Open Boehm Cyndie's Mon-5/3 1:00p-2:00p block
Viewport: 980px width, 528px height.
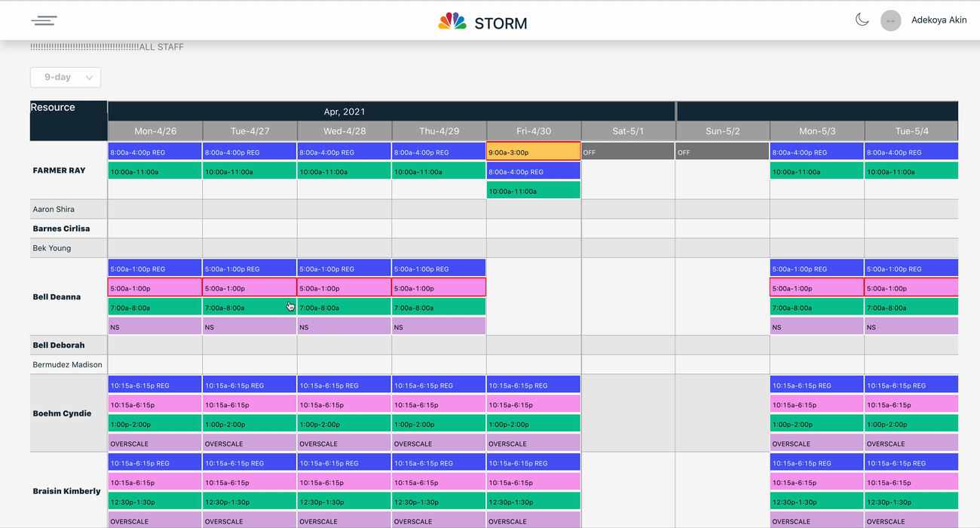[x=817, y=424]
